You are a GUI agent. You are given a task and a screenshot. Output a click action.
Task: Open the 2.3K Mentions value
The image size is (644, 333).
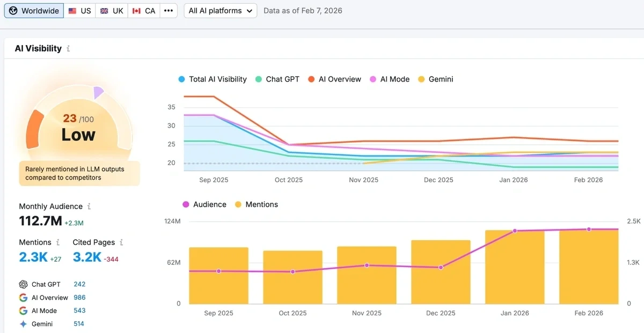click(33, 257)
